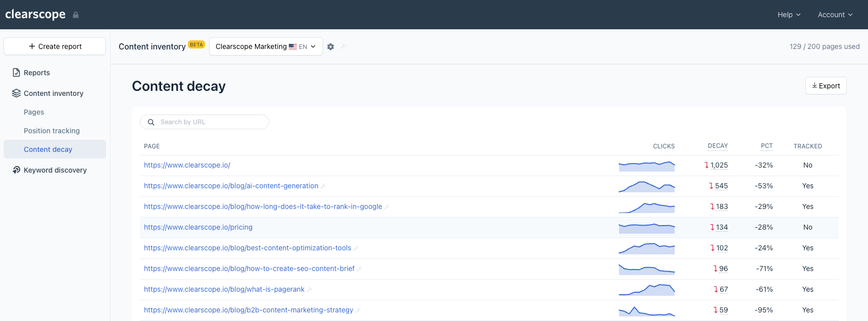Select Content decay sidebar item
Image resolution: width=868 pixels, height=321 pixels.
pos(55,149)
